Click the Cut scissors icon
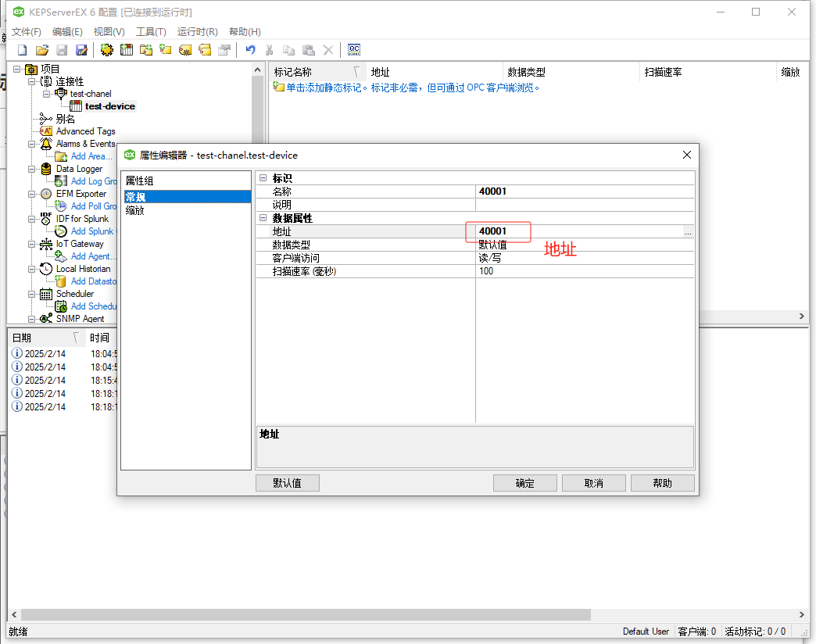Image resolution: width=816 pixels, height=644 pixels. click(270, 50)
